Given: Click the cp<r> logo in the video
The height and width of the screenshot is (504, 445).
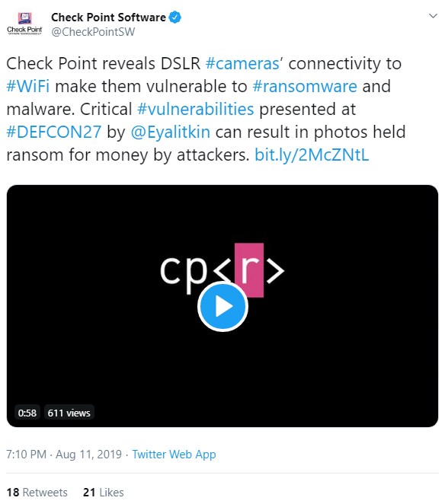Looking at the screenshot, I should tap(222, 270).
